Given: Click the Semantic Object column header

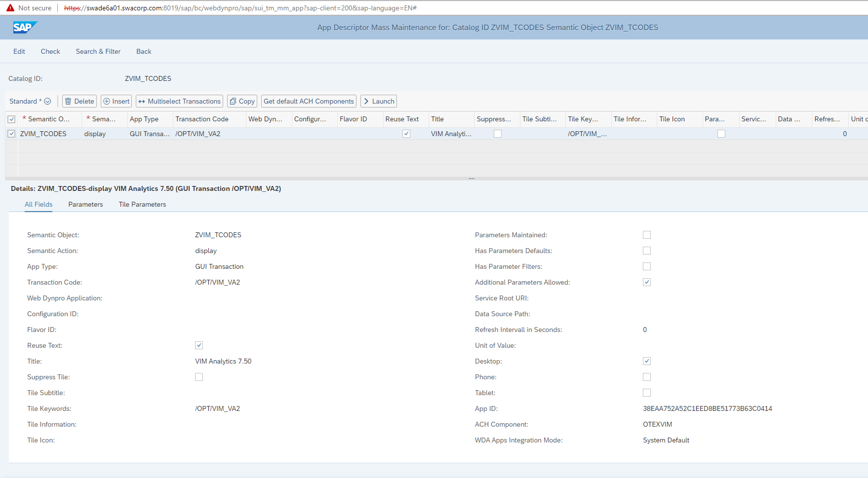Looking at the screenshot, I should click(49, 119).
